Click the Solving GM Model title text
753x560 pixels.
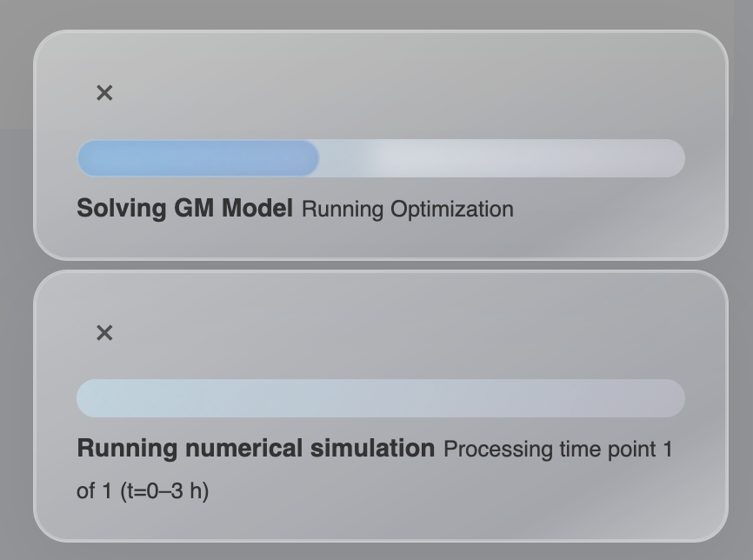pyautogui.click(x=183, y=209)
